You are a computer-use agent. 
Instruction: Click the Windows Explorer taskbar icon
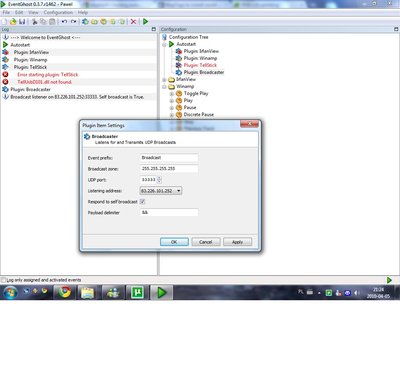[88, 293]
